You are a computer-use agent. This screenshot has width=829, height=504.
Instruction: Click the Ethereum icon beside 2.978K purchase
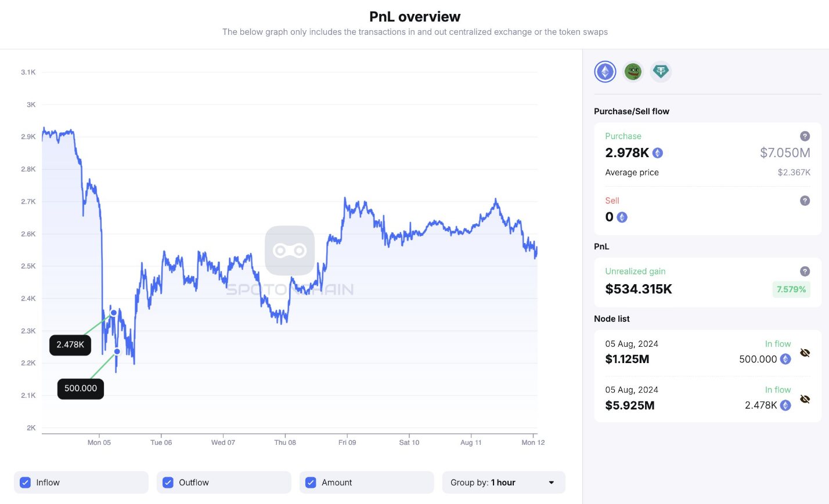658,153
